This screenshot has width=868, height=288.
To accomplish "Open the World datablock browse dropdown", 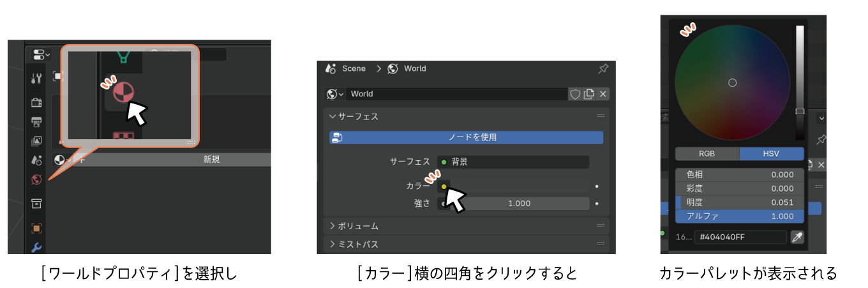I will pos(335,94).
